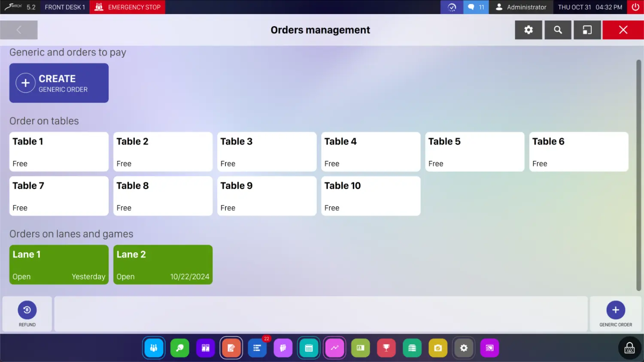Screen dimensions: 644x362
Task: Hit the Emergency Stop button
Action: click(128, 7)
